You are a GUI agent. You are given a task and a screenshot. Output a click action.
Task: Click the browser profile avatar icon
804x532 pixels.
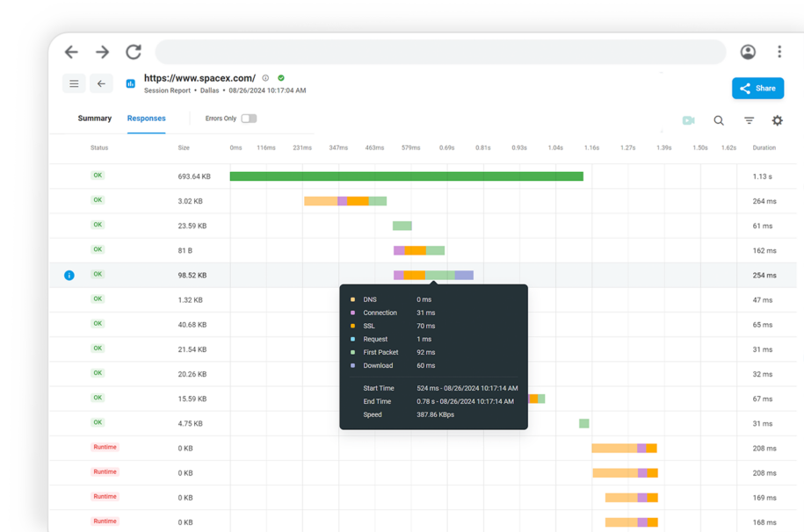[x=747, y=52]
